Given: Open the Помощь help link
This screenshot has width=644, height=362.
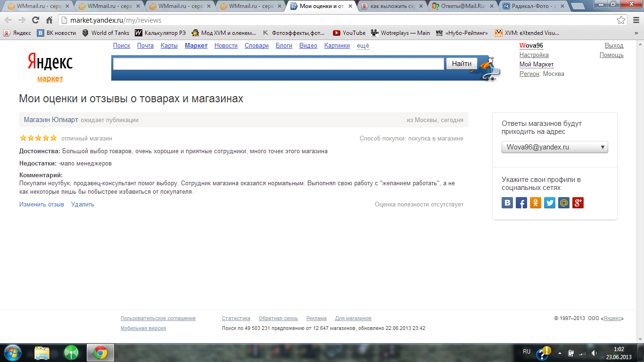Looking at the screenshot, I should coord(611,55).
